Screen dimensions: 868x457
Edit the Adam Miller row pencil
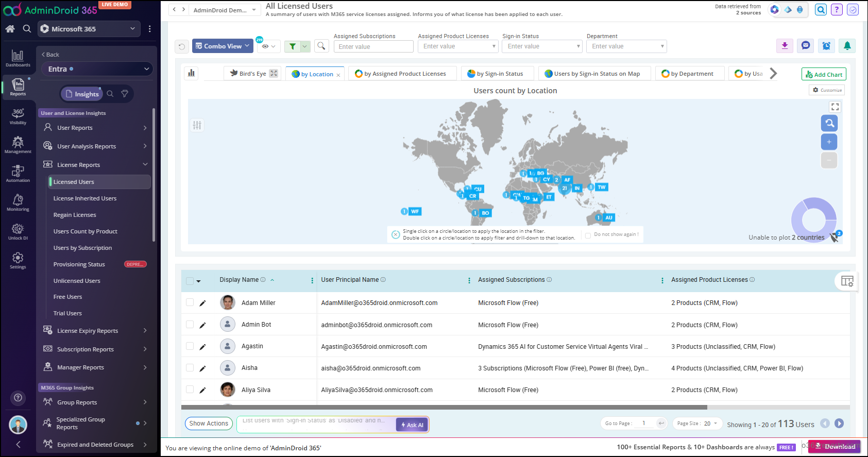tap(202, 303)
